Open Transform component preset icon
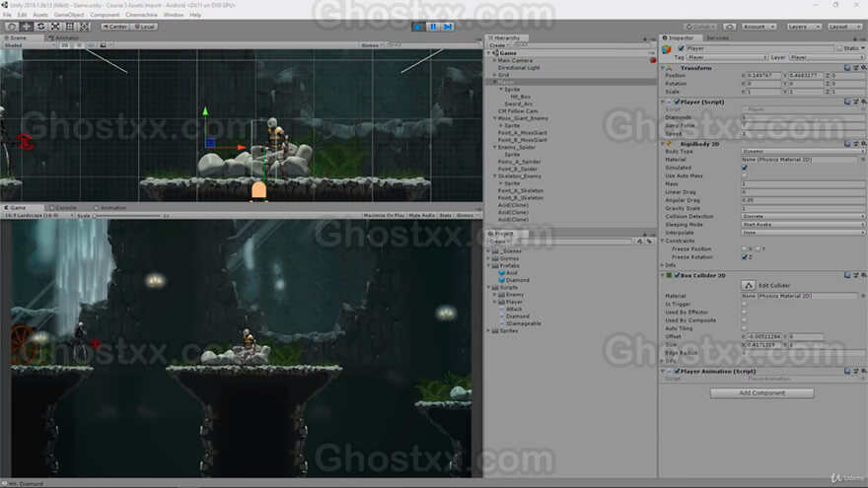The height and width of the screenshot is (488, 868). click(855, 67)
